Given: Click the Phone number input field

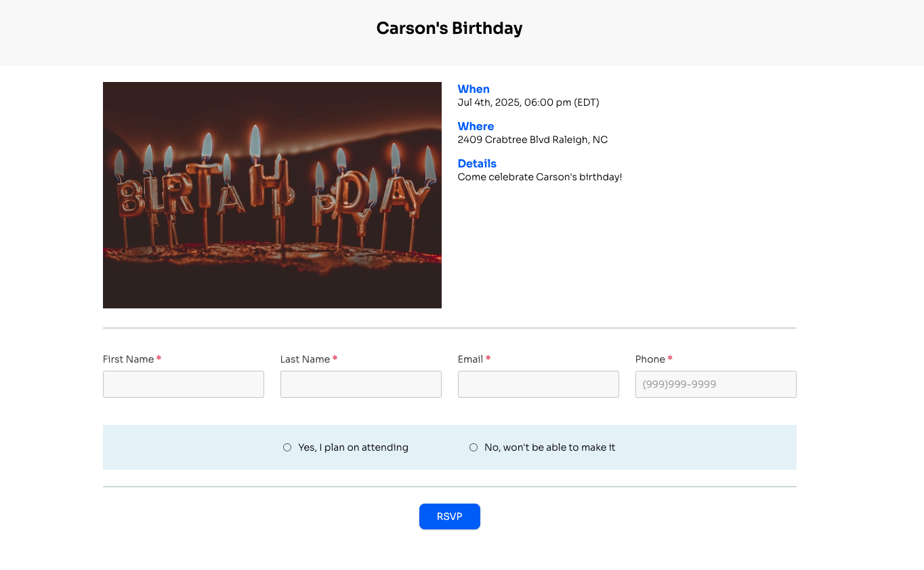Looking at the screenshot, I should 716,384.
